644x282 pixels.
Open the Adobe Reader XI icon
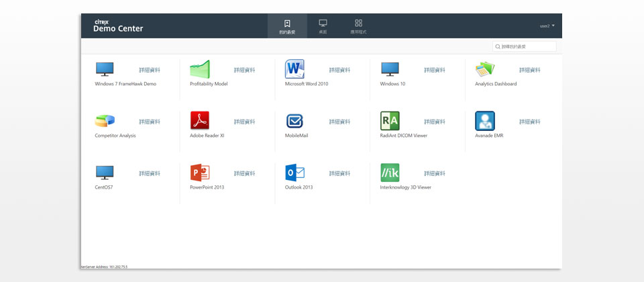tap(200, 120)
